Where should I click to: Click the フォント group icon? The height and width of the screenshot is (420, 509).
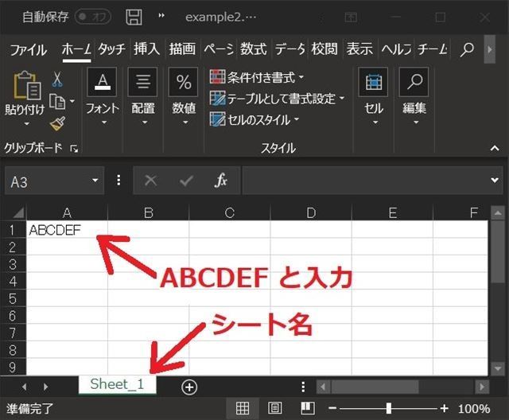(x=103, y=82)
